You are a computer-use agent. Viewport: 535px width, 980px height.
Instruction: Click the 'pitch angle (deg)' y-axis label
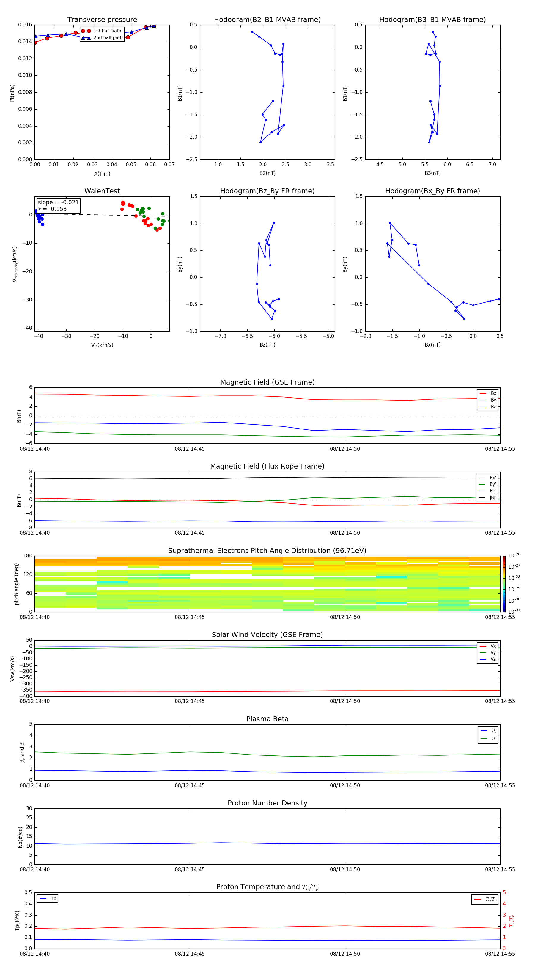tap(16, 584)
